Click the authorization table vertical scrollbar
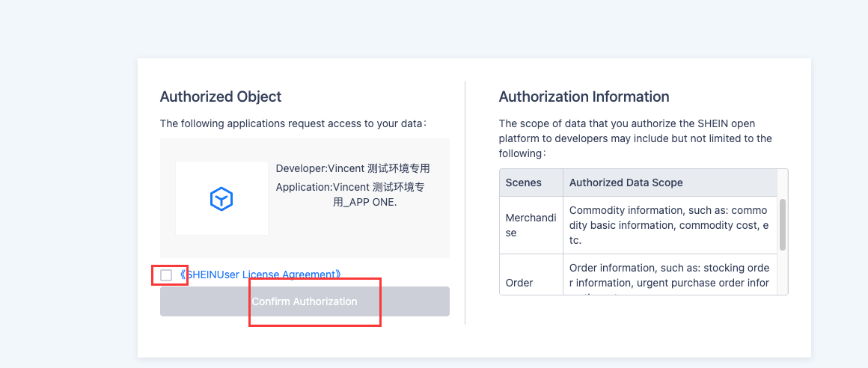 783,225
